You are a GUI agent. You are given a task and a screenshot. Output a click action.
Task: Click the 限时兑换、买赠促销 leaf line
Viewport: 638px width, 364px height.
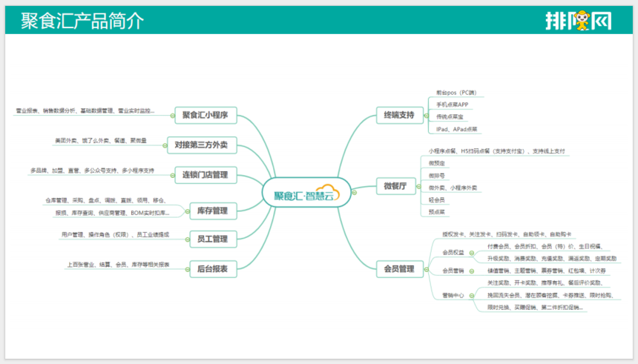pos(535,308)
